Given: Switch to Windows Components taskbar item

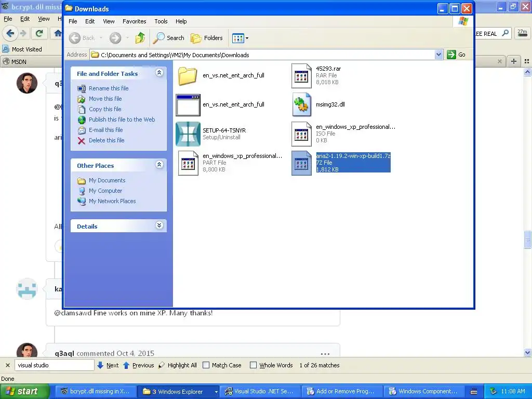Looking at the screenshot, I should click(424, 392).
